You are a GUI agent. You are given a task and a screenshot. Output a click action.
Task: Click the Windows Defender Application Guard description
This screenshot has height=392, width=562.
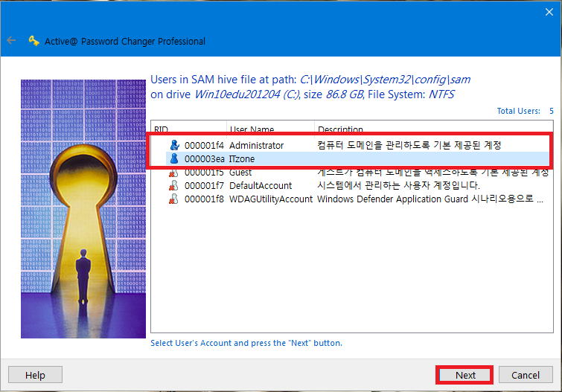tap(430, 199)
